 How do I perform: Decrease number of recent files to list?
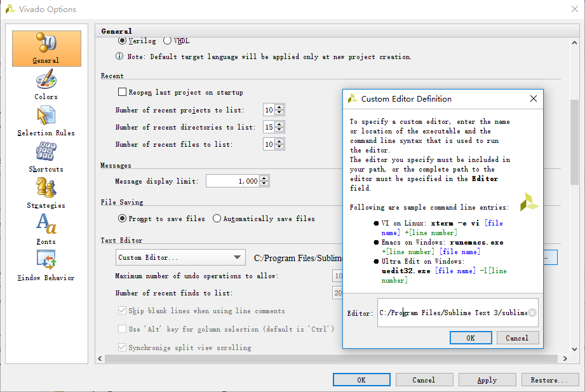coord(279,147)
